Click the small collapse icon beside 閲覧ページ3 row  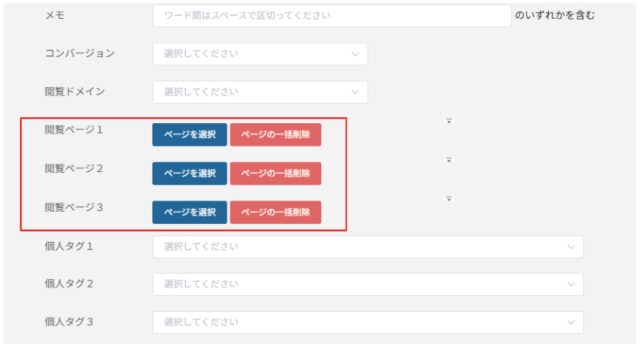(449, 199)
